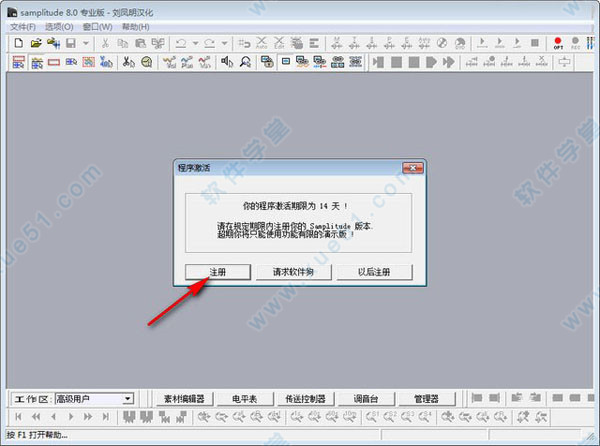Click the universal mouse mode icon at row start
Screen dimensions: 600x446
click(19, 62)
